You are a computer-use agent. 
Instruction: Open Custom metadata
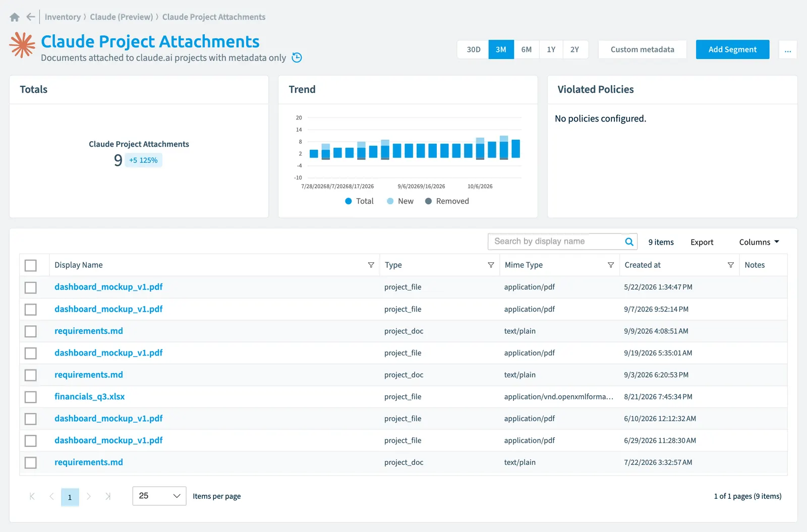(642, 49)
